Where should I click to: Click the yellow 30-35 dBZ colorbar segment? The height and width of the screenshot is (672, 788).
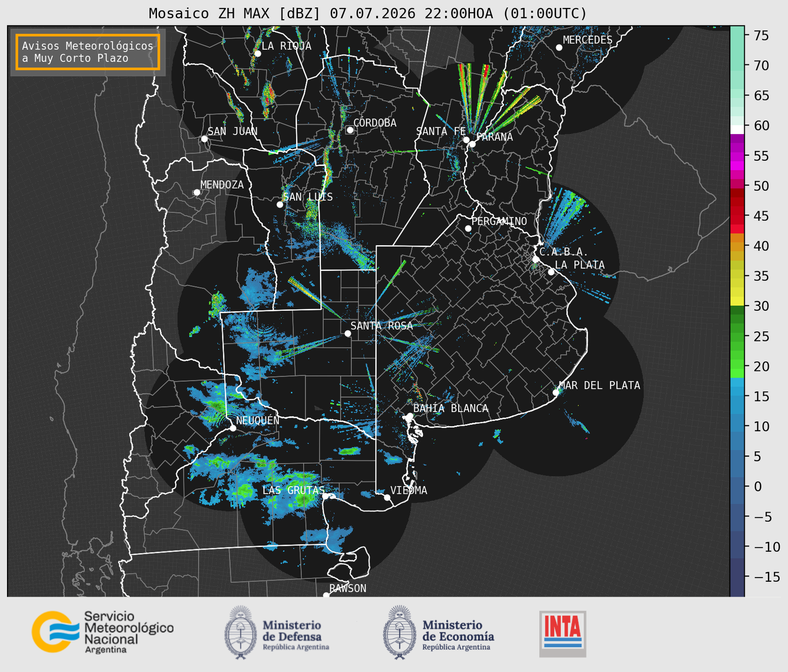[x=737, y=291]
